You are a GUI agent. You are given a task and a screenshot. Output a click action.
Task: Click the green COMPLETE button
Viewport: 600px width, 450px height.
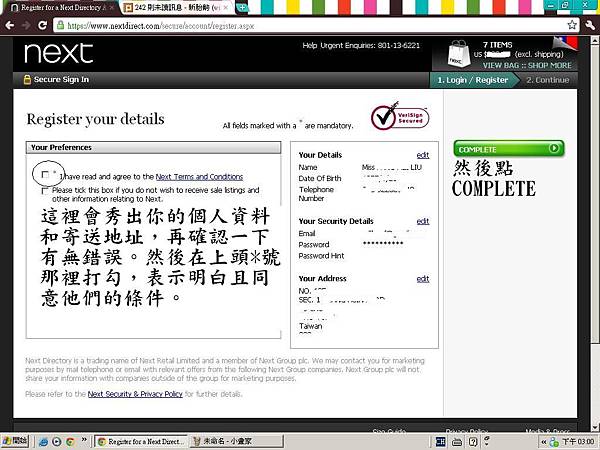509,148
